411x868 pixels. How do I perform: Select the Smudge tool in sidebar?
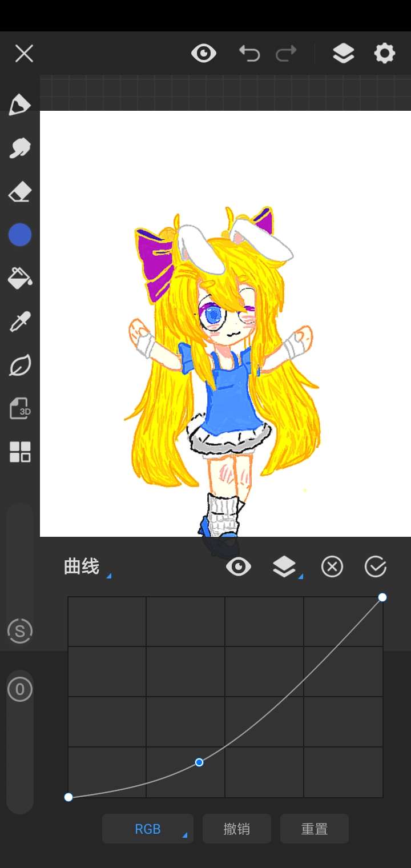pyautogui.click(x=20, y=148)
